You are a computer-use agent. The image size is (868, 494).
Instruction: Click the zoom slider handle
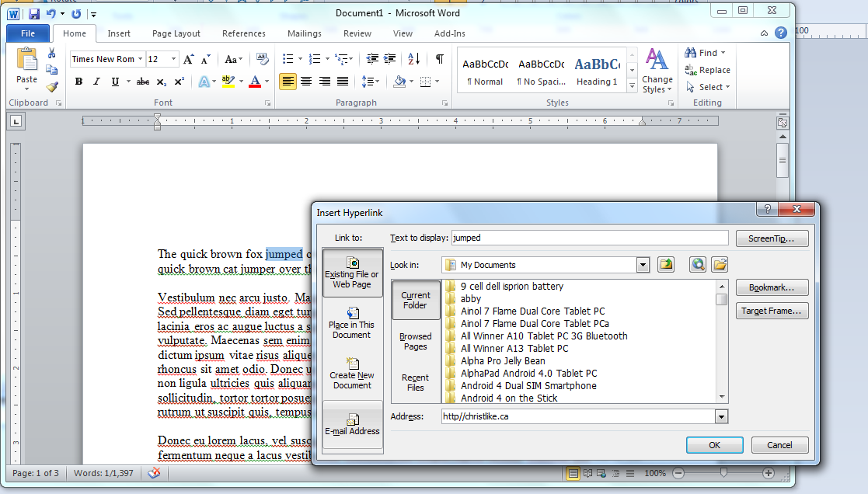[x=723, y=473]
